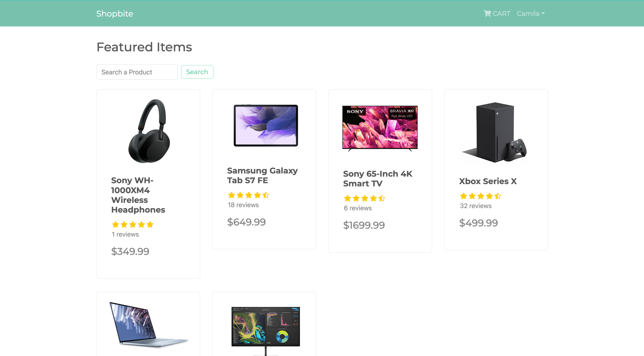The image size is (644, 356).
Task: Focus the Search a Product field
Action: (x=137, y=72)
